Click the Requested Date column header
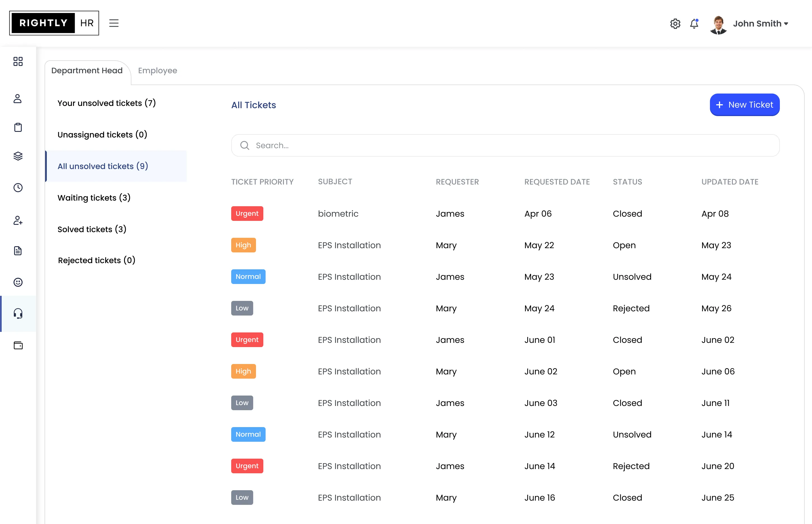Image resolution: width=812 pixels, height=524 pixels. 557,182
